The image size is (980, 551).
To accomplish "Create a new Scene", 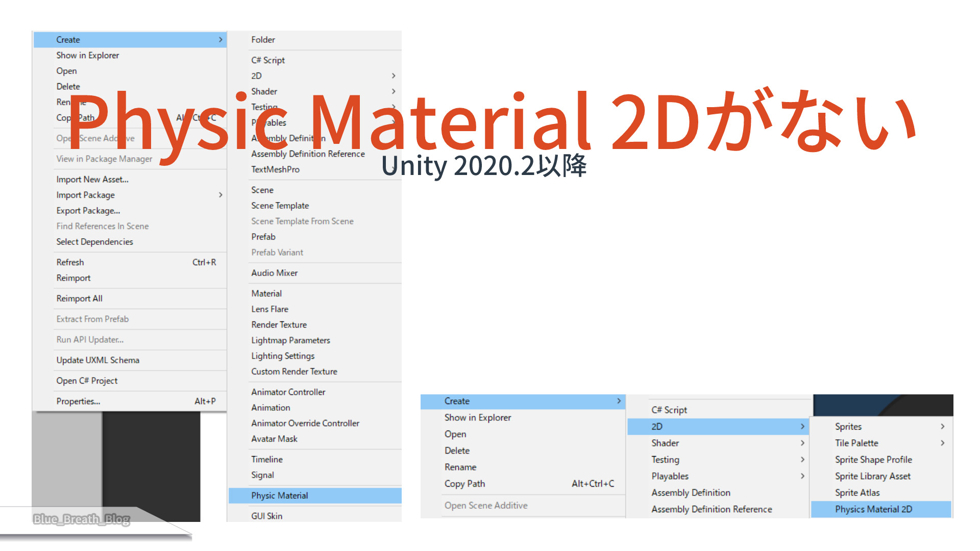I will point(262,190).
